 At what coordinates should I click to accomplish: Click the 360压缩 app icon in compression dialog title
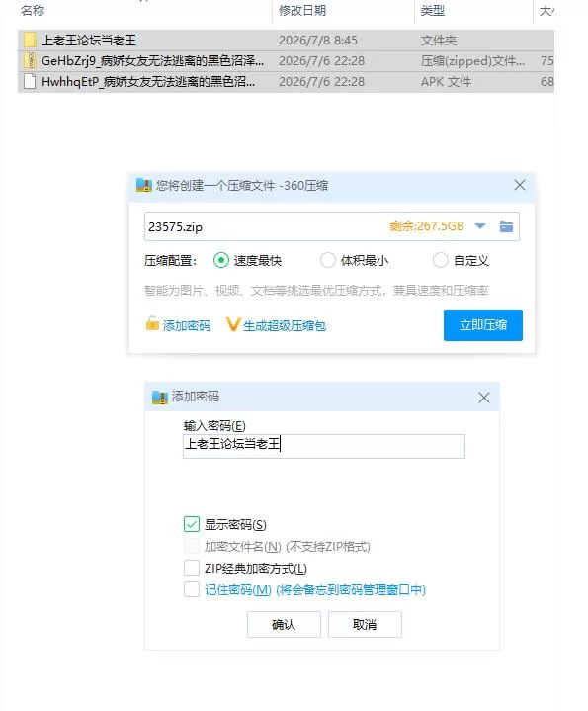[x=144, y=185]
